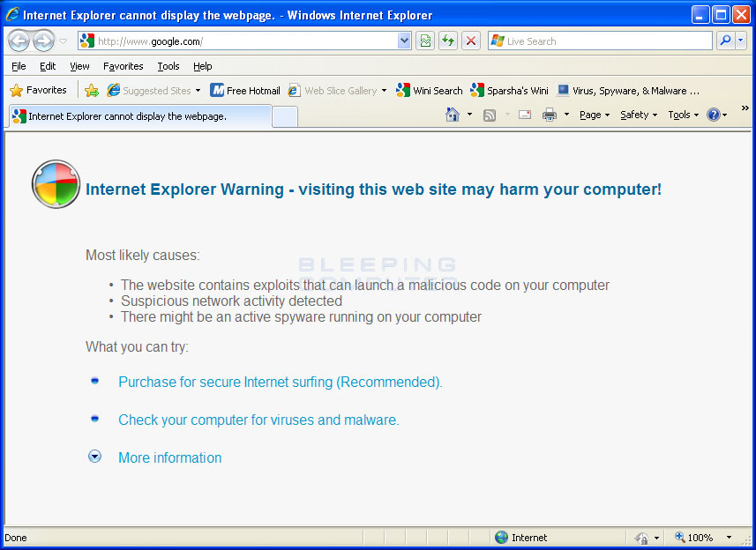The width and height of the screenshot is (756, 550).
Task: Select the 'Internet Explorer cannot display the webpage' tab
Action: [x=140, y=116]
